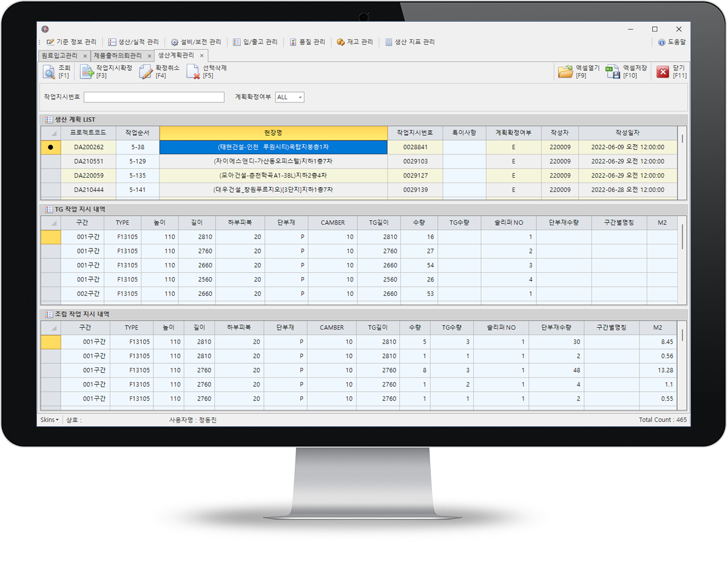728x565 pixels.
Task: Expand the Skins dropdown in status bar
Action: pos(49,420)
